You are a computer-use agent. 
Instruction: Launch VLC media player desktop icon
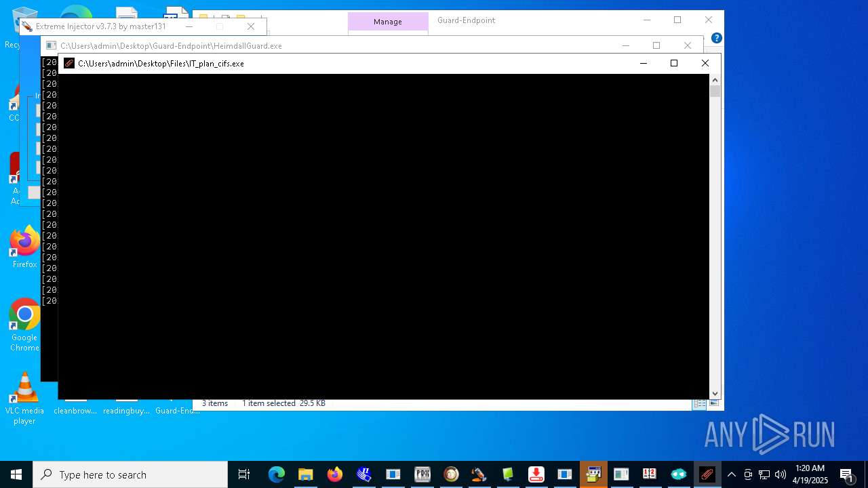pyautogui.click(x=24, y=399)
